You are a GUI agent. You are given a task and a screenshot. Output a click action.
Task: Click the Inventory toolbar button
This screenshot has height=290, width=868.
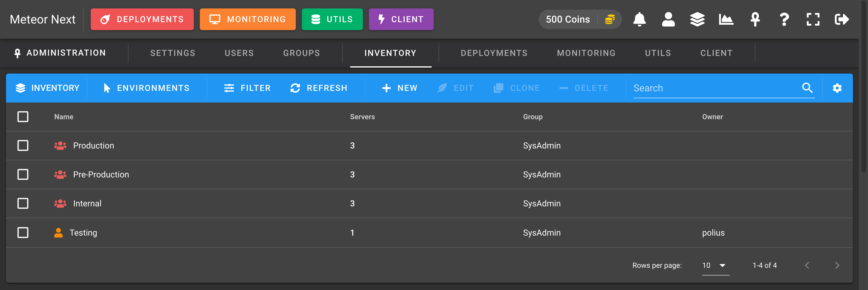(47, 88)
